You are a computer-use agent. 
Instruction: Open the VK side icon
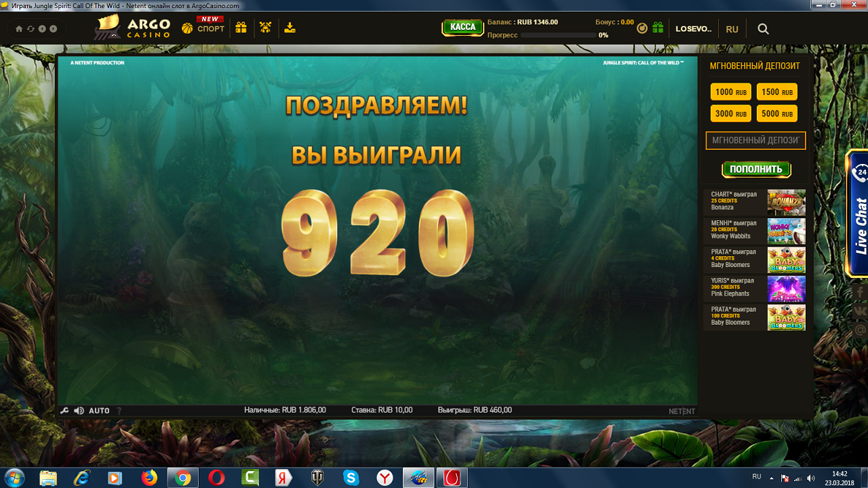(x=861, y=312)
